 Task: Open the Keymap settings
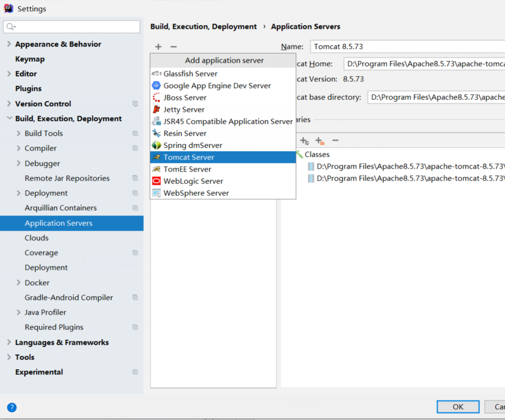(30, 59)
